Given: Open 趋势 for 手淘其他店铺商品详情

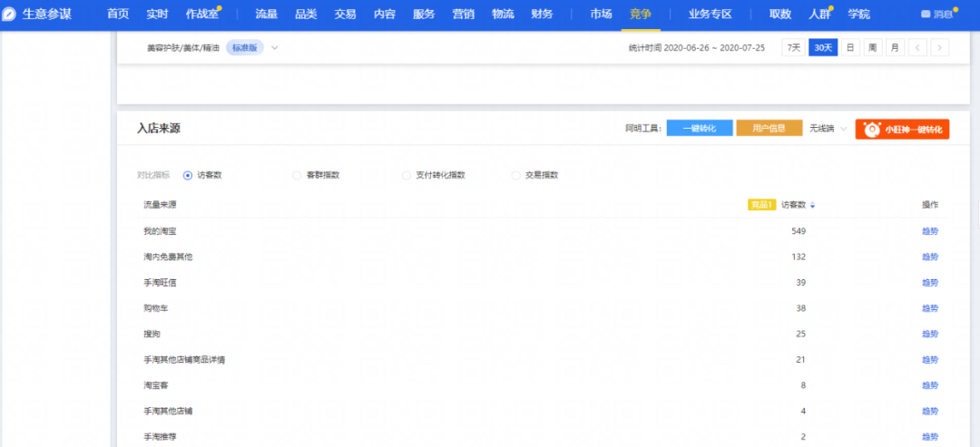Looking at the screenshot, I should [x=930, y=360].
